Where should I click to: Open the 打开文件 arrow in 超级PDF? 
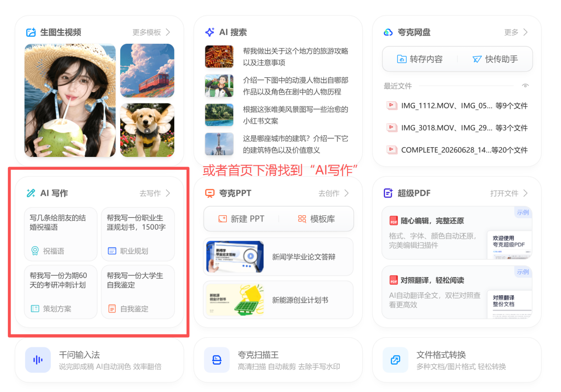pyautogui.click(x=525, y=193)
